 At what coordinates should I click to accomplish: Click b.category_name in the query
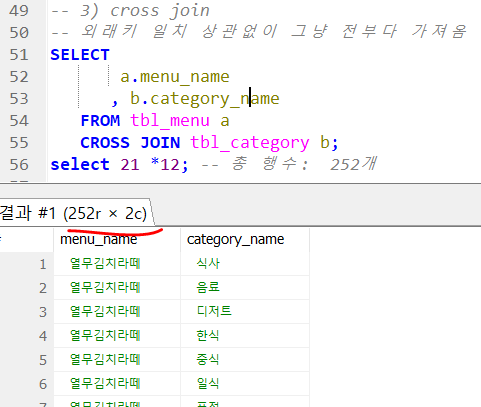point(205,99)
